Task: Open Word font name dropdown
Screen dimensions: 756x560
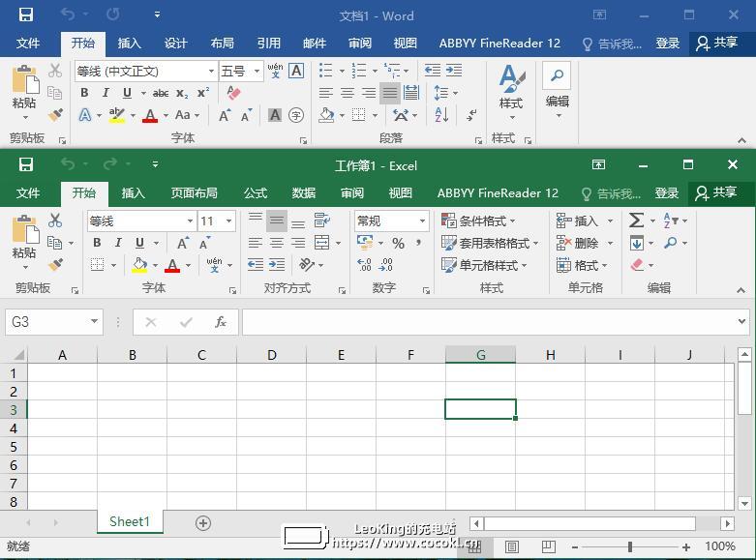Action: click(211, 72)
